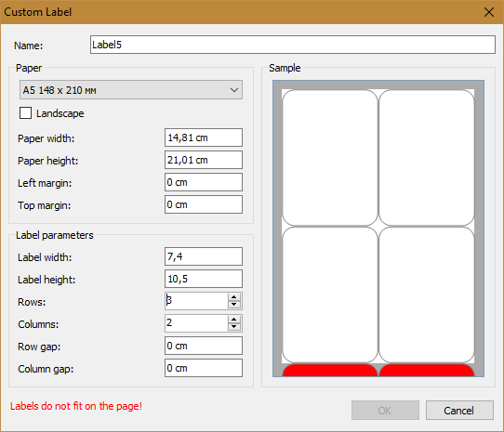Decrease Columns value with down arrow
504x432 pixels.
coord(234,327)
